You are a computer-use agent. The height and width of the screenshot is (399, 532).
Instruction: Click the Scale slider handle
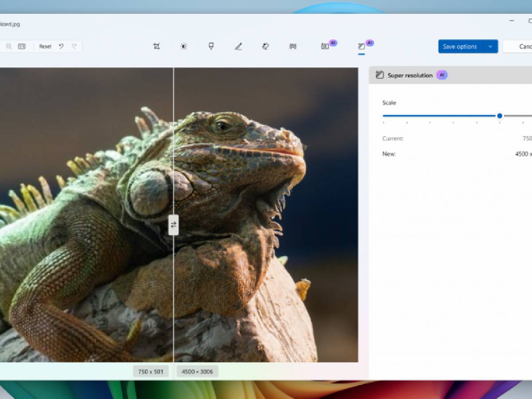coord(500,116)
